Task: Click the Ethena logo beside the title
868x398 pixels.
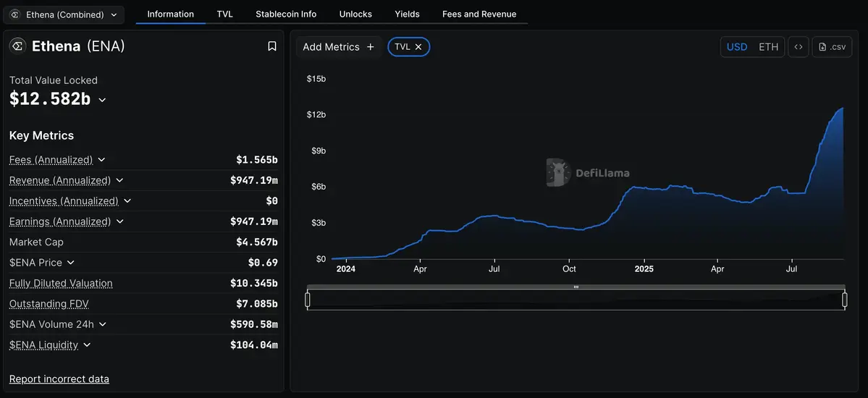Action: (x=17, y=46)
